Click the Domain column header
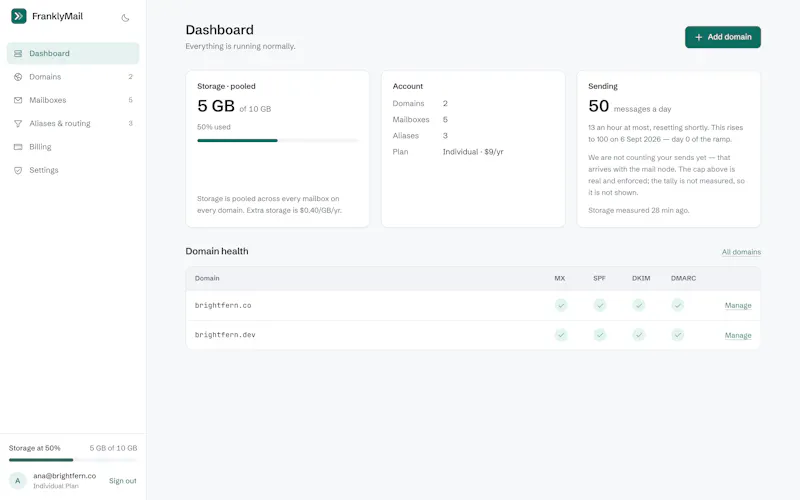800x500 pixels. pos(207,279)
